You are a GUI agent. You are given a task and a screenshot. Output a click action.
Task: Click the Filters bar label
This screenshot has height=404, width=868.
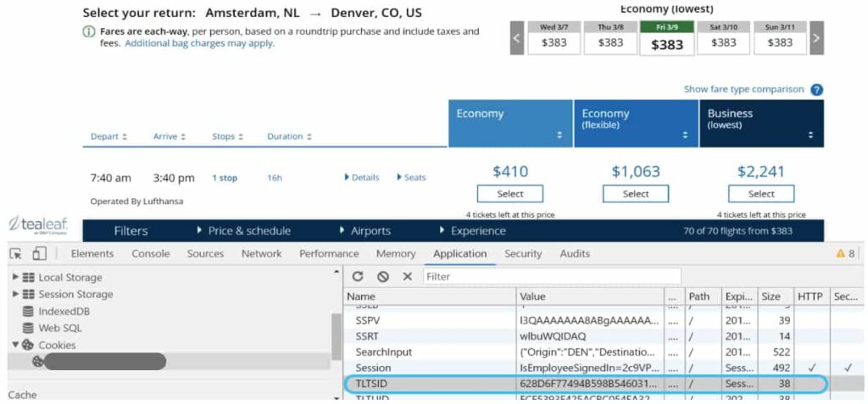point(131,230)
